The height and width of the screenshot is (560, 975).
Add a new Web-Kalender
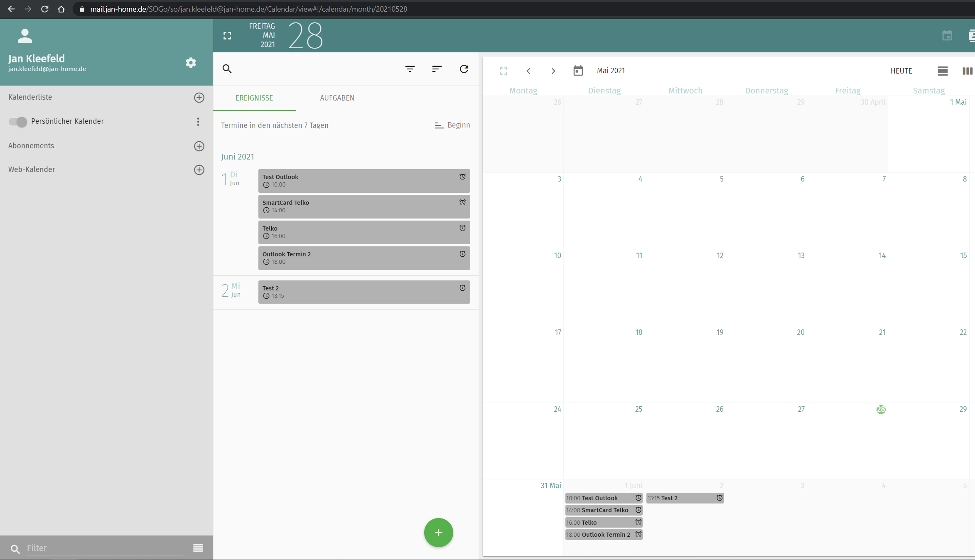click(199, 170)
